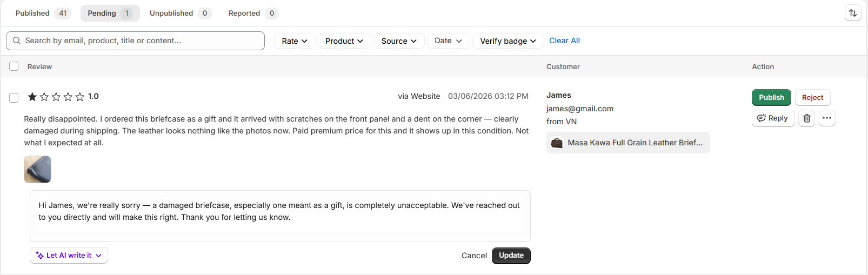Click the briefcase product icon
Viewport: 868px width, 275px height.
[557, 143]
